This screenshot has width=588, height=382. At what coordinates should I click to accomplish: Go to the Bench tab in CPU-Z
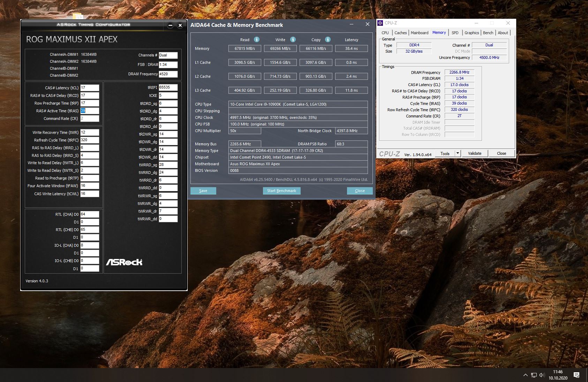488,33
